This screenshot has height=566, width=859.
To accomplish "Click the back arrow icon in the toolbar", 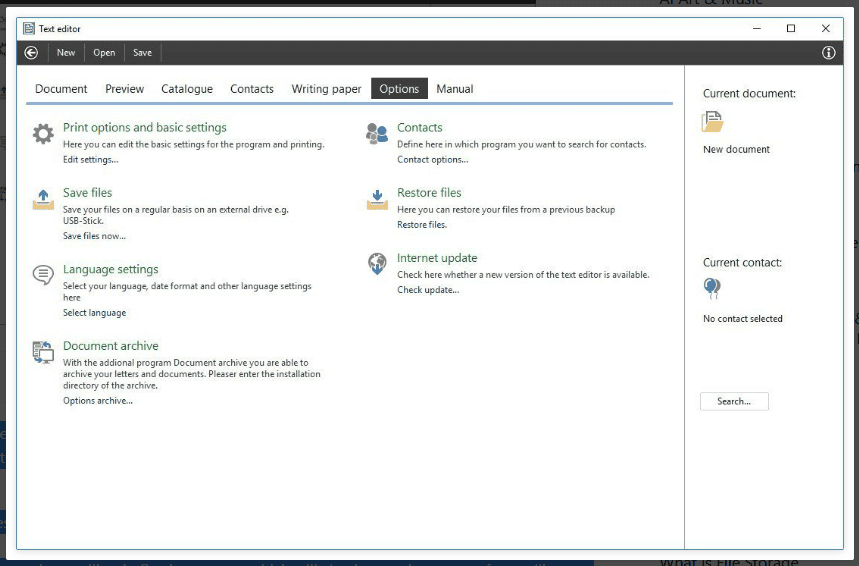I will coord(31,53).
